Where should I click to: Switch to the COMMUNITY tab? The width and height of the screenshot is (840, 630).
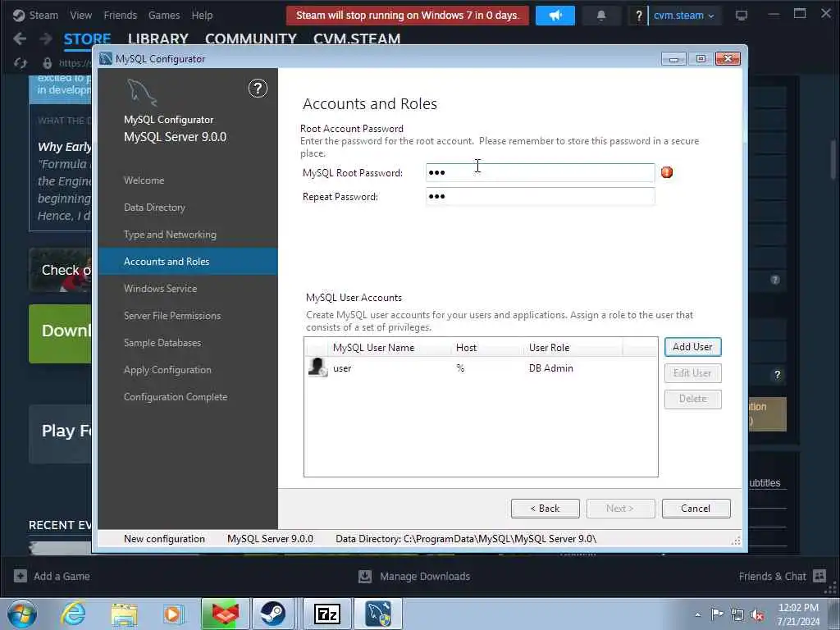(251, 39)
